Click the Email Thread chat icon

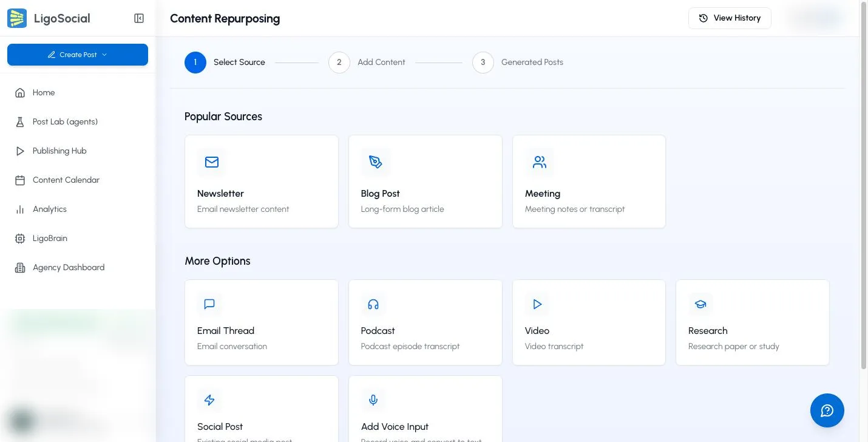(209, 304)
